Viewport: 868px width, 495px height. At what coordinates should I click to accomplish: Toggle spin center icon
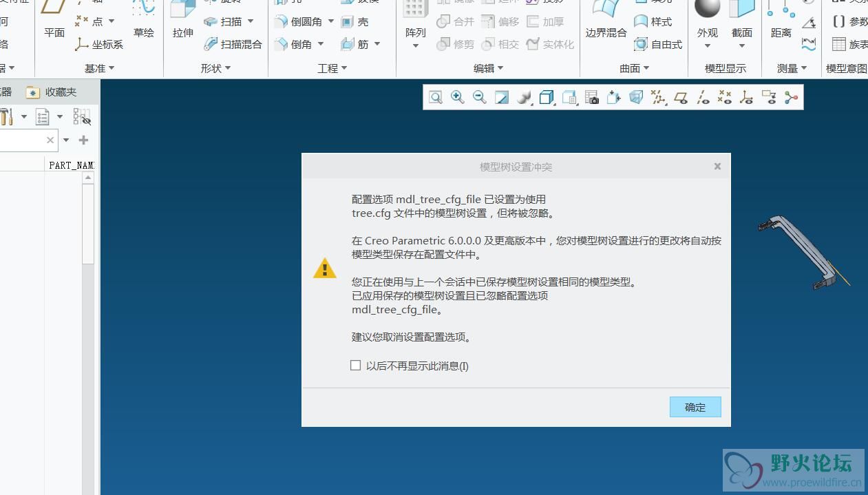click(791, 98)
